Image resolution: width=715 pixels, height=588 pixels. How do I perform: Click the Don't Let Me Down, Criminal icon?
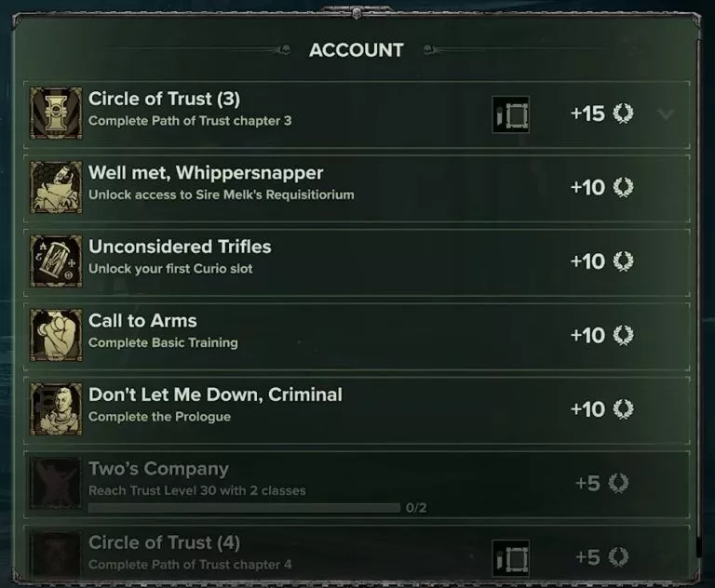(56, 409)
